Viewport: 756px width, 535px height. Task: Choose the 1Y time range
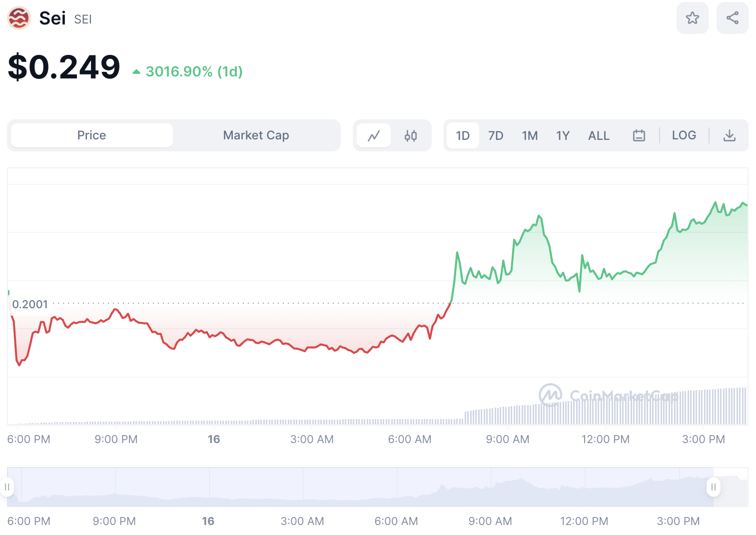click(563, 135)
